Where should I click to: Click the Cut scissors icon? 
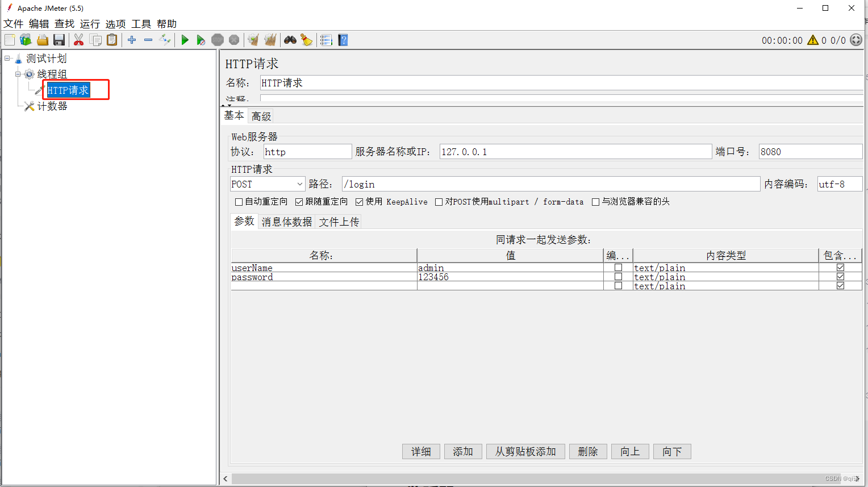(79, 40)
